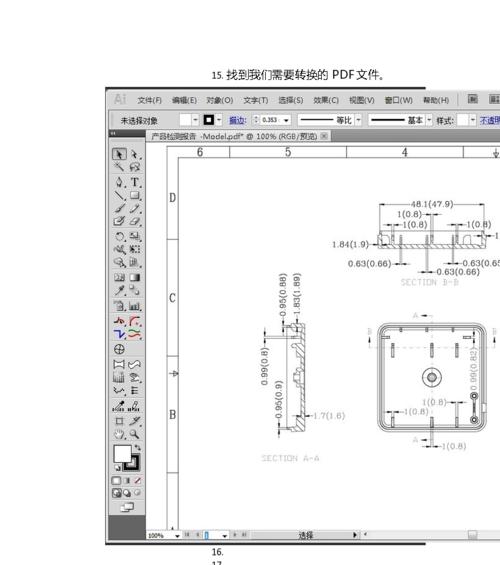Expand the 100% zoom level dropdown

pos(177,535)
